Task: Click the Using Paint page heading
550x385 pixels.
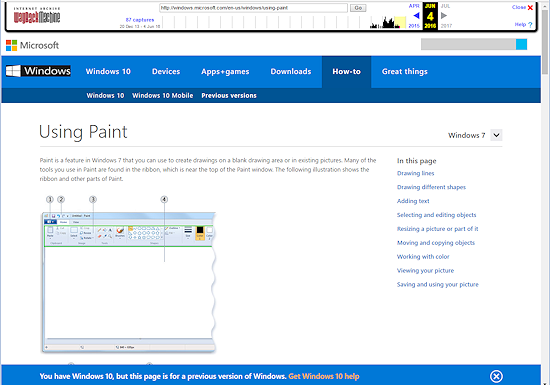Action: click(x=83, y=132)
